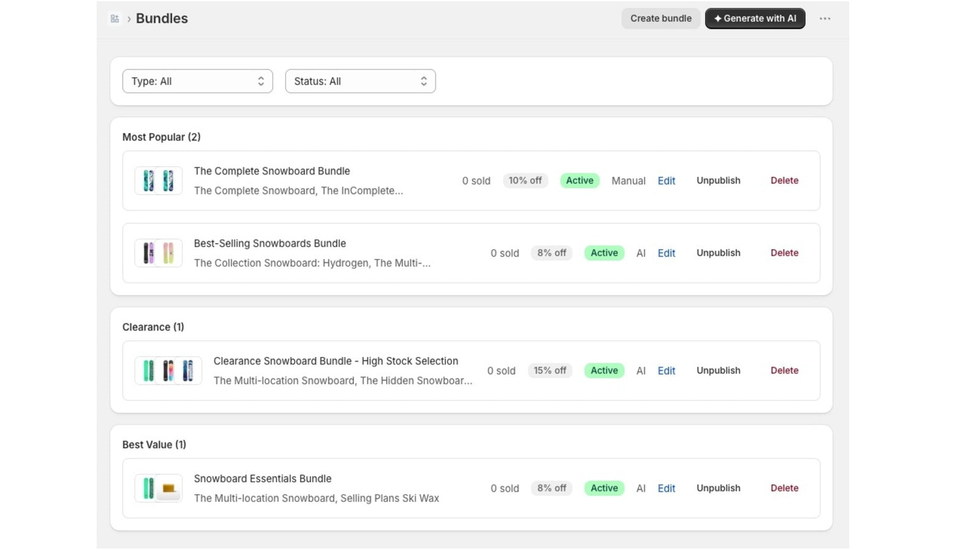Open the Status: All dropdown
This screenshot has width=980, height=551.
(360, 81)
